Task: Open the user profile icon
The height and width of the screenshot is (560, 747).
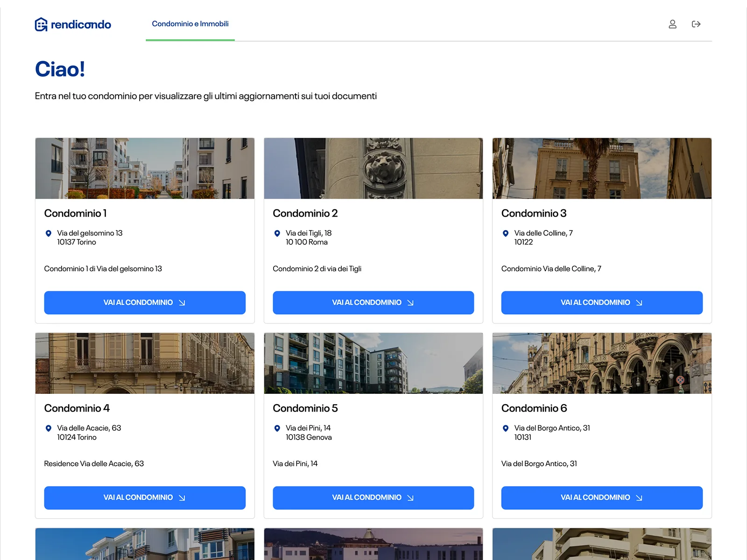Action: click(x=672, y=24)
